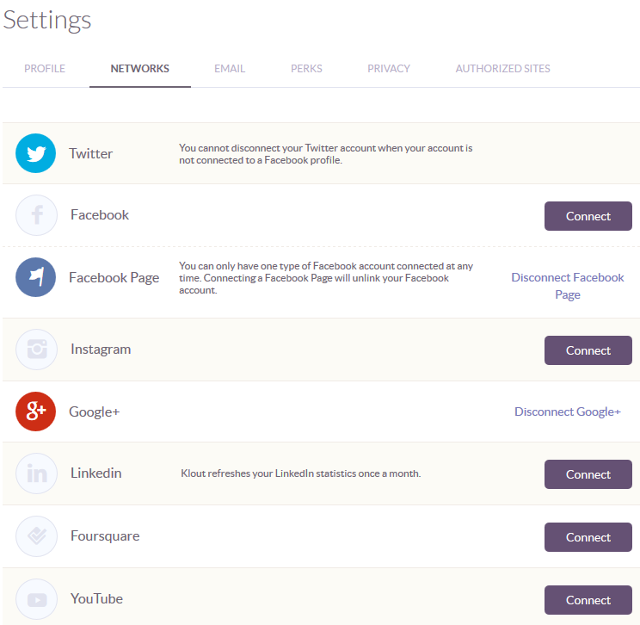Connect your Linkedin account

588,474
